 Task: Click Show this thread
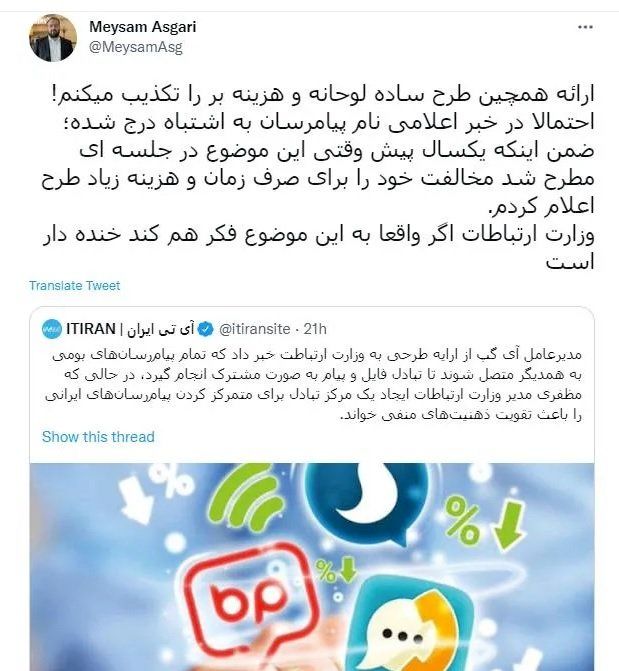point(98,437)
